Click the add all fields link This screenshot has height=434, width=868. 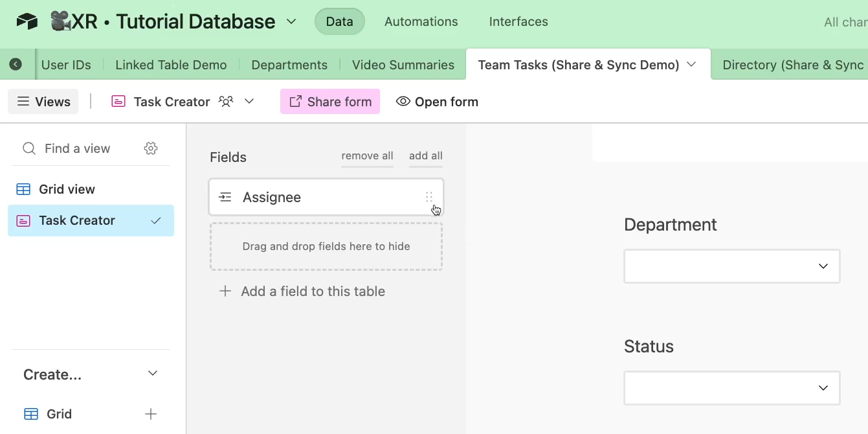click(426, 156)
